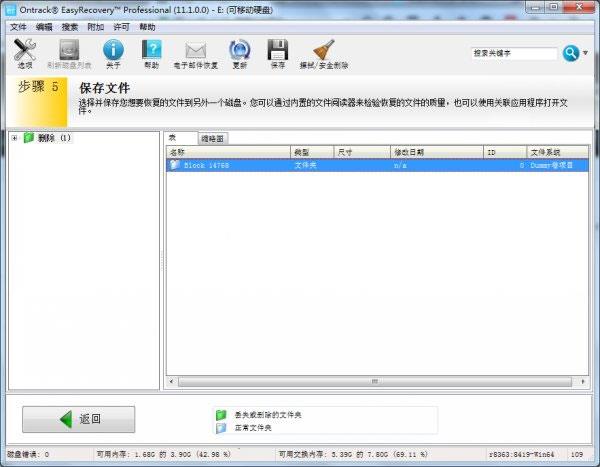600x467 pixels.
Task: Click the right scroll arrow of file list
Action: tap(583, 381)
